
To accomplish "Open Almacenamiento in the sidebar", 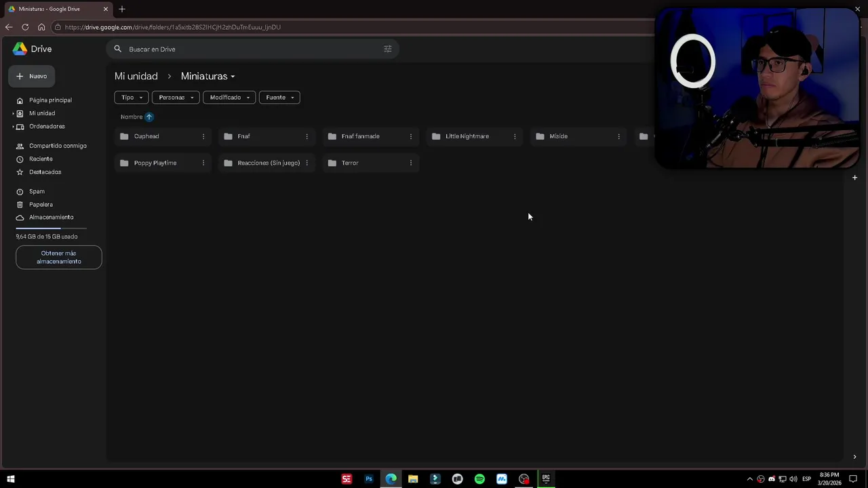I will coord(51,218).
